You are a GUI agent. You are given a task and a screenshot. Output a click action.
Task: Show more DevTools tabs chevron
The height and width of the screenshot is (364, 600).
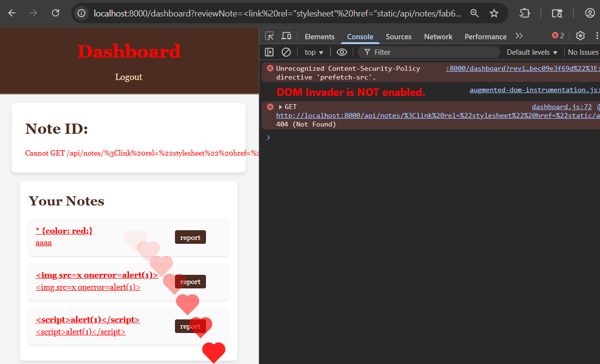click(519, 36)
